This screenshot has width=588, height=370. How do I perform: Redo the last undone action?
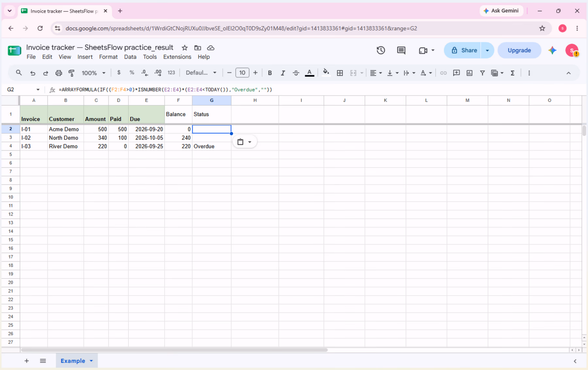pos(46,73)
